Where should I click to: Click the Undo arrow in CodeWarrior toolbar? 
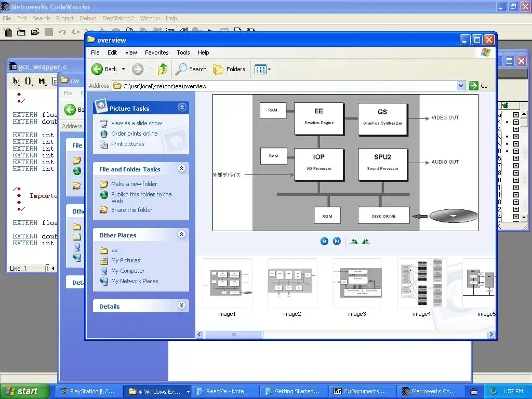tap(62, 32)
